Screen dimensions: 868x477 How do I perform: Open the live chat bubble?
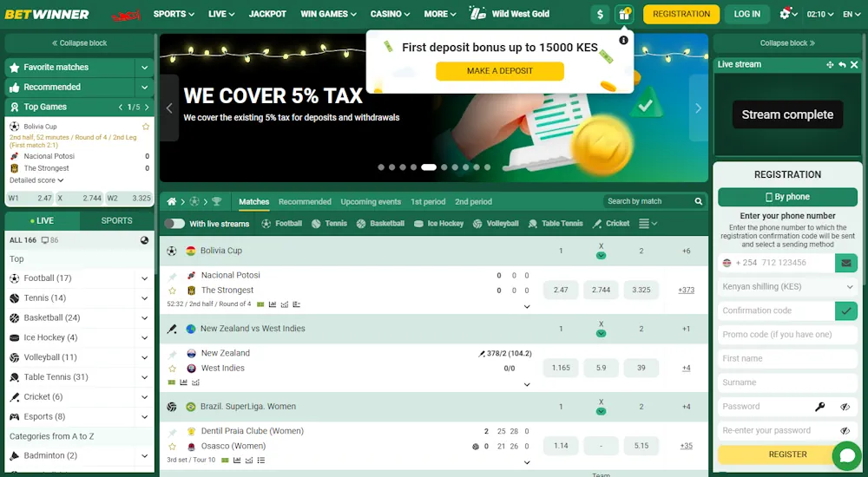pos(847,455)
